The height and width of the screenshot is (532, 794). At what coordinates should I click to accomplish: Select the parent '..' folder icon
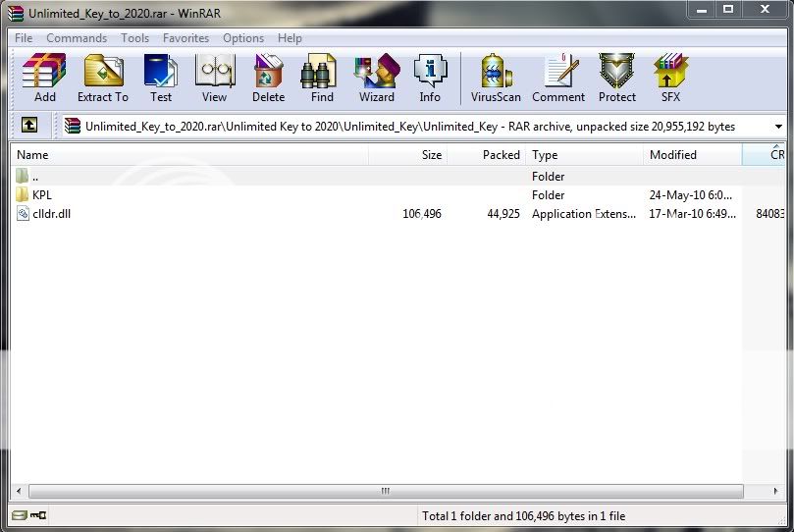[22, 176]
